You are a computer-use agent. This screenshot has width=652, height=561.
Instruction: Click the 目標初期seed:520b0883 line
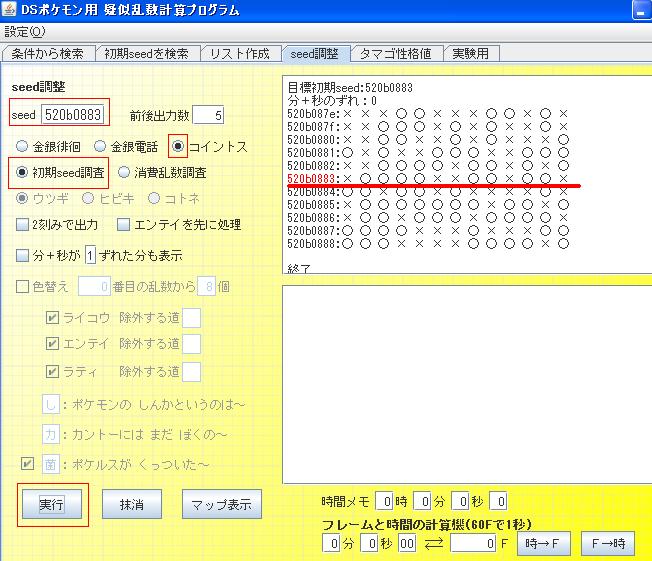point(350,88)
